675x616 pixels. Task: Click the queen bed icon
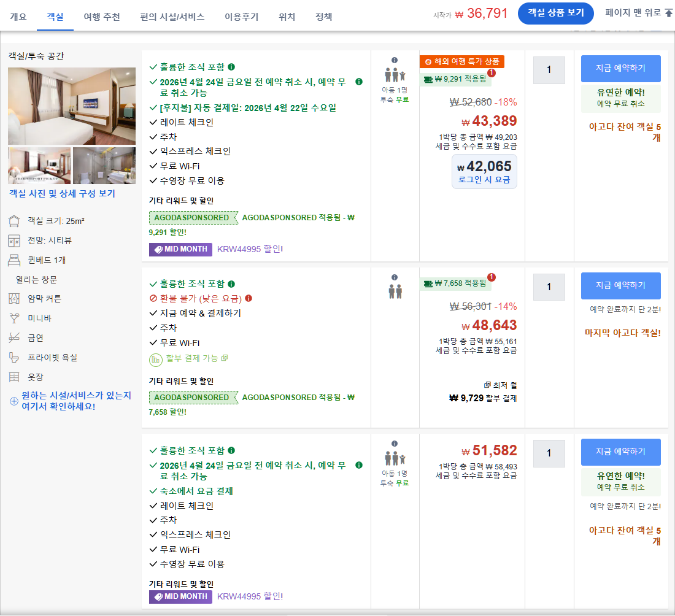[x=14, y=260]
